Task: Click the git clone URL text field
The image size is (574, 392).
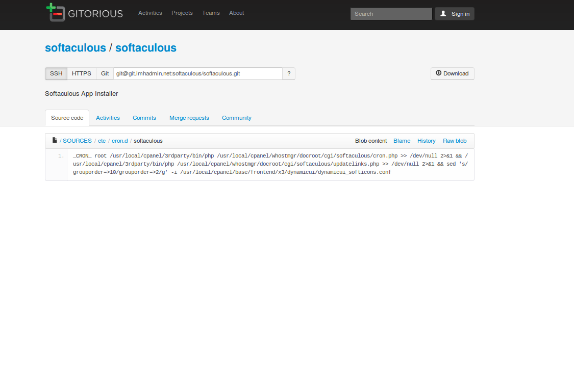Action: pos(197,73)
